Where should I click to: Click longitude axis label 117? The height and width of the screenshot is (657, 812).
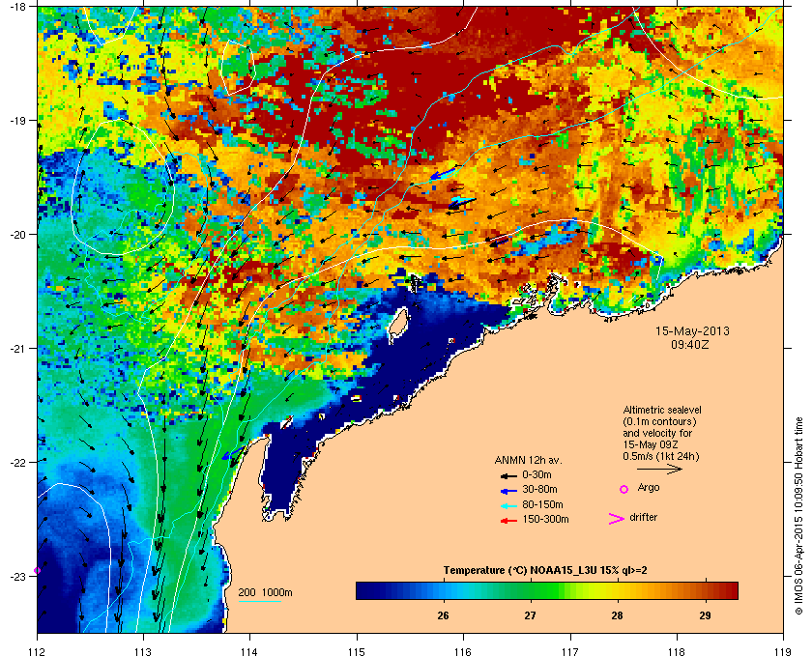tap(570, 652)
